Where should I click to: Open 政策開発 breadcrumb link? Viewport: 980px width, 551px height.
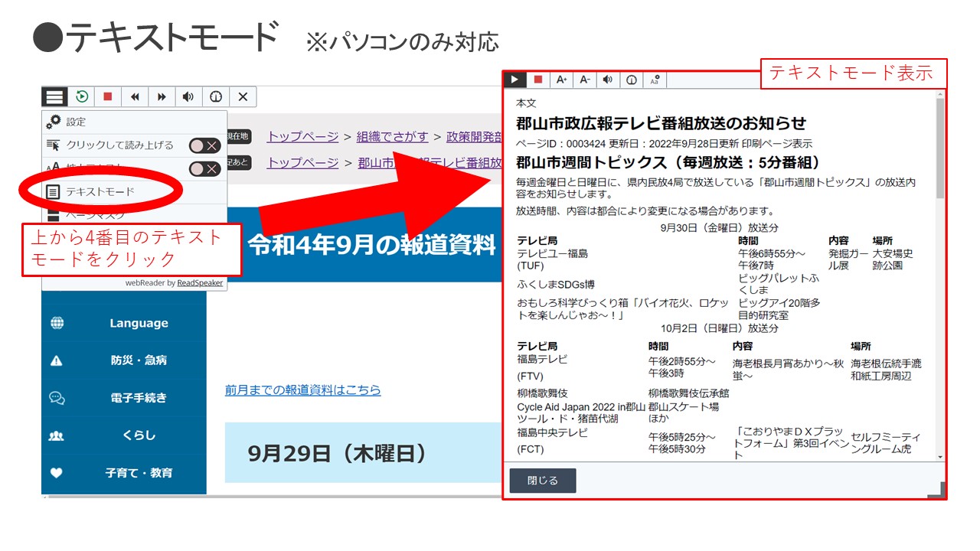tap(475, 136)
